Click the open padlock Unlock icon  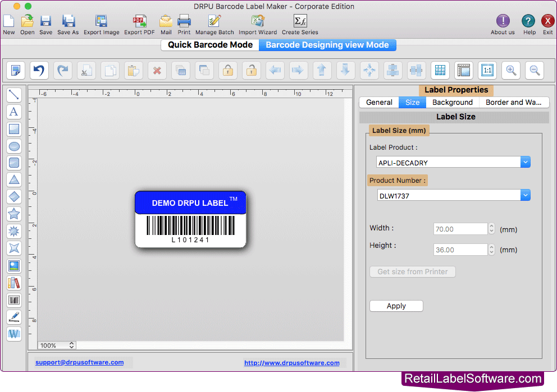tap(252, 70)
